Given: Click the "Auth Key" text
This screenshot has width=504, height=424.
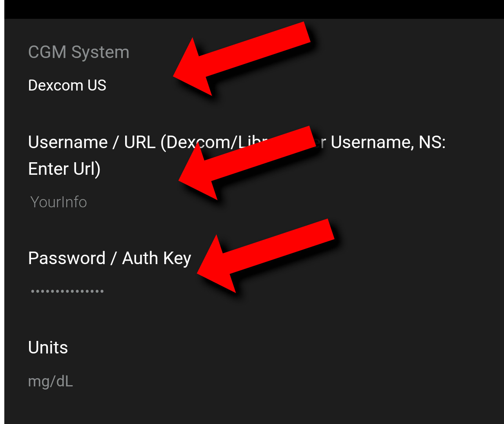Looking at the screenshot, I should (x=156, y=258).
